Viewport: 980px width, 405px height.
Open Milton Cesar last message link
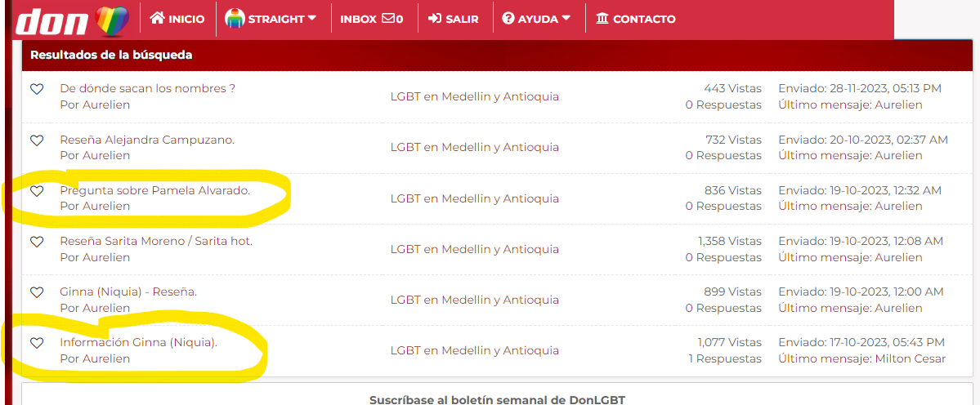point(911,358)
